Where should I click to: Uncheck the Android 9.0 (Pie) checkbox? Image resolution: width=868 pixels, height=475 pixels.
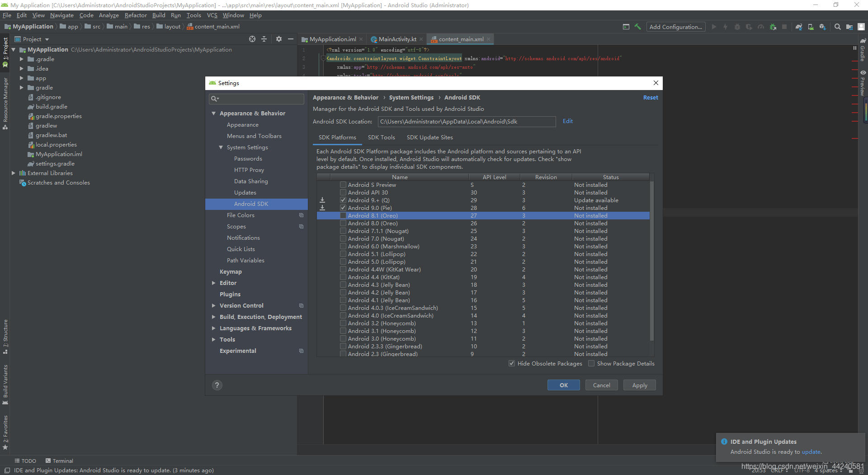(x=343, y=208)
